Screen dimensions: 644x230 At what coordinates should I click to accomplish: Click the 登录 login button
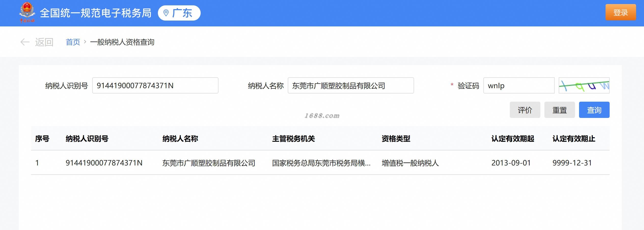(621, 12)
